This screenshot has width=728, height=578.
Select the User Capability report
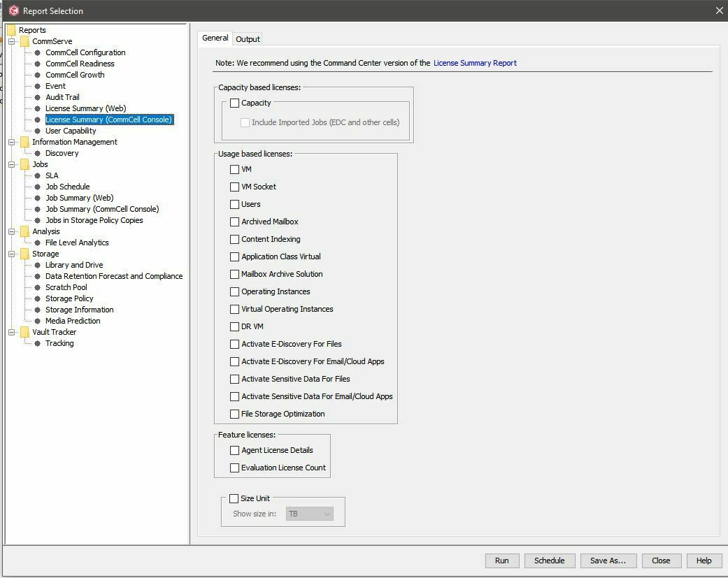tap(71, 131)
